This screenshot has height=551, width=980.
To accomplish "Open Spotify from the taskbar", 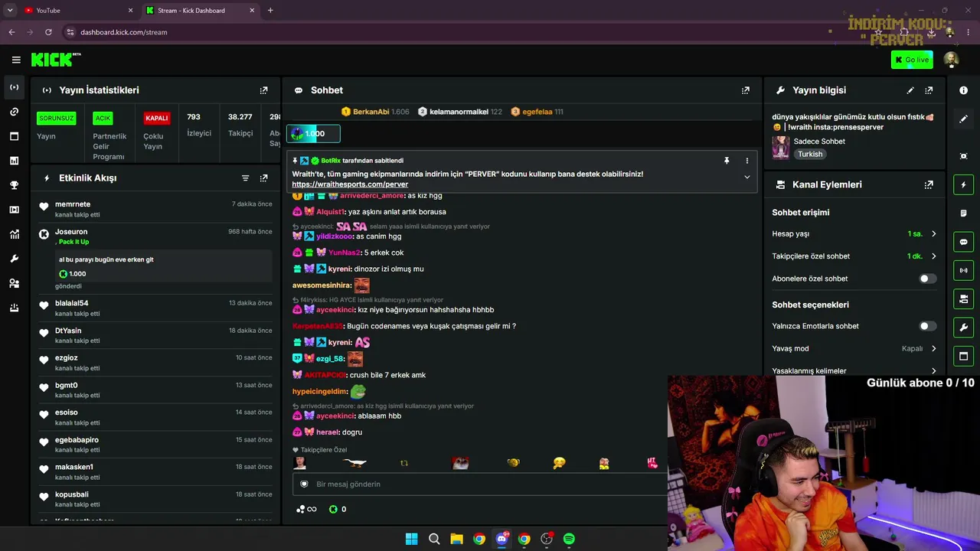I will coord(569,539).
